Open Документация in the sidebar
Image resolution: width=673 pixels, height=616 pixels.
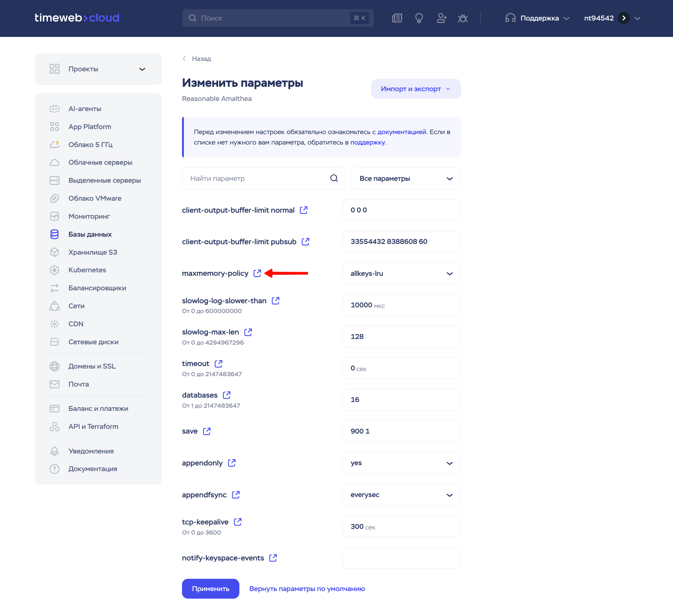(x=93, y=469)
